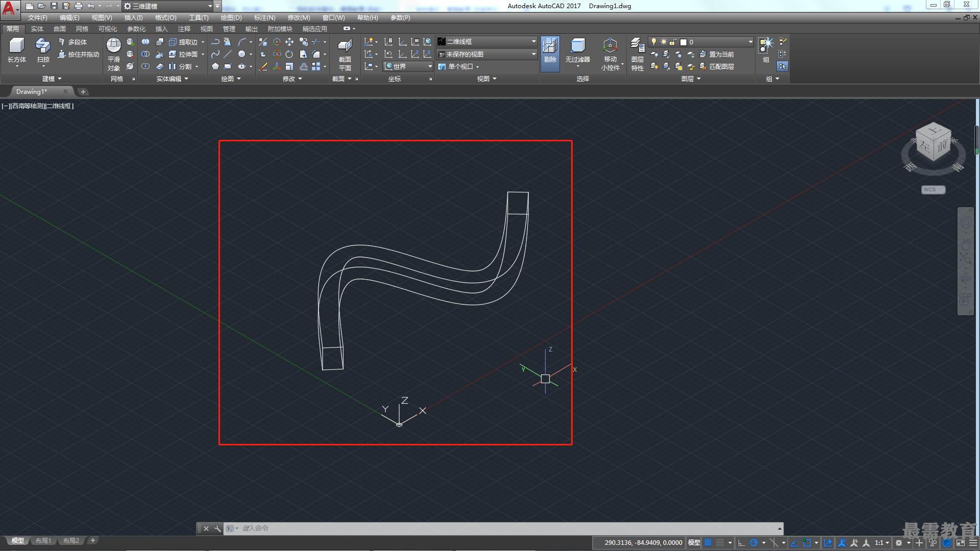The height and width of the screenshot is (551, 980).
Task: Click the Undo arrow icon
Action: (x=91, y=6)
